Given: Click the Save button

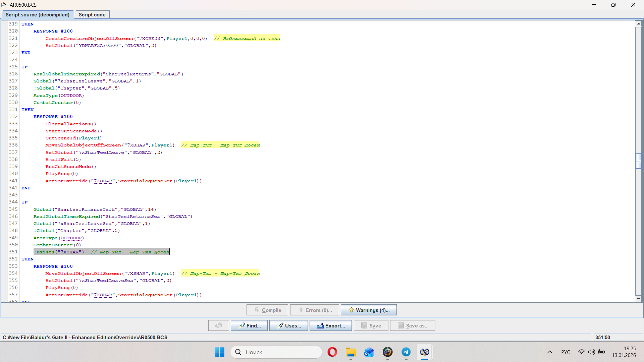Looking at the screenshot, I should tap(371, 325).
